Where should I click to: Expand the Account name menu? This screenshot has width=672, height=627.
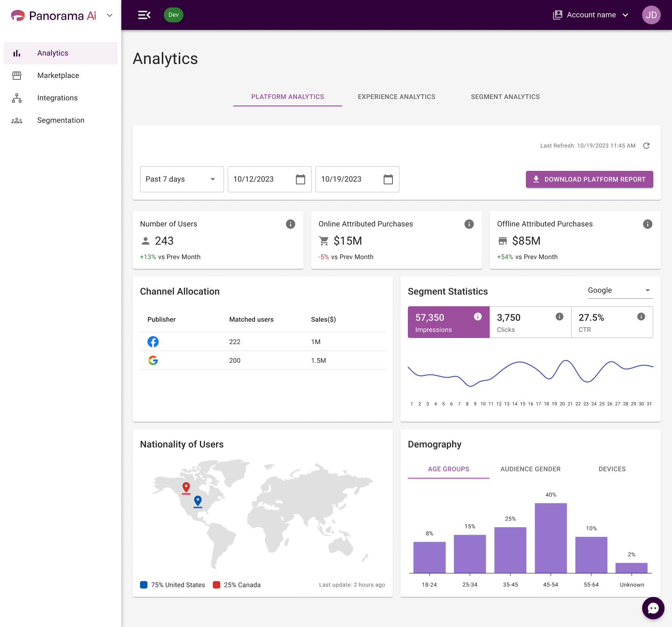point(591,15)
